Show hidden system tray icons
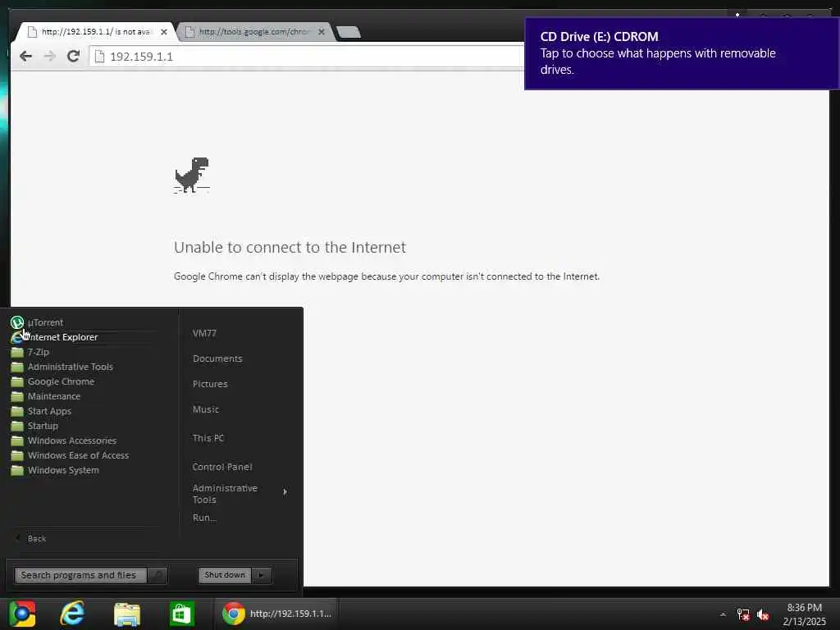This screenshot has height=630, width=840. click(x=723, y=614)
